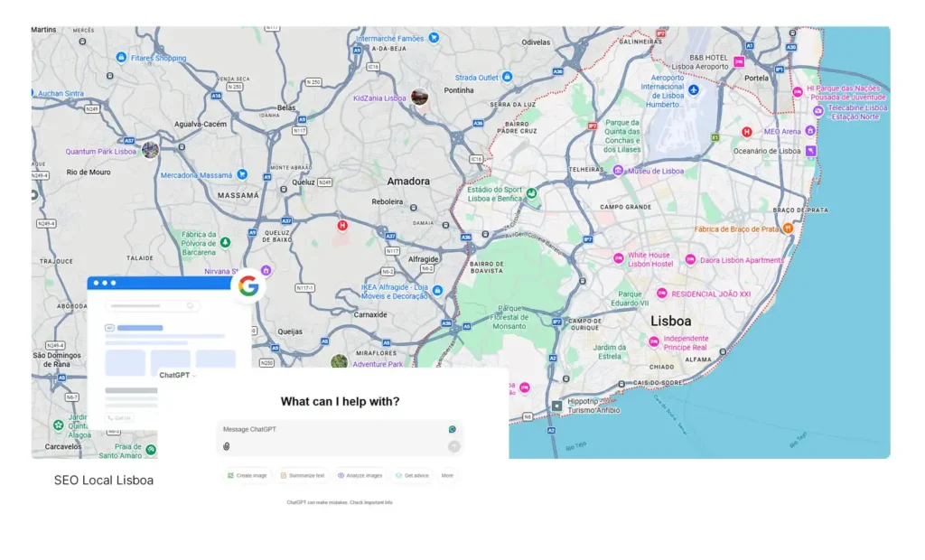The height and width of the screenshot is (560, 925).
Task: Click the Analyze images suggestion chip
Action: click(360, 476)
